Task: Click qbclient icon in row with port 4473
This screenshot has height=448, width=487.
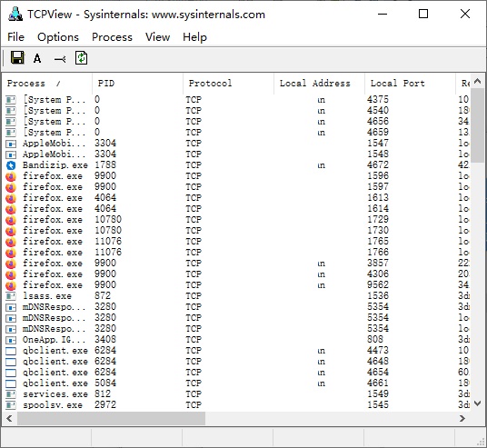Action: click(11, 351)
